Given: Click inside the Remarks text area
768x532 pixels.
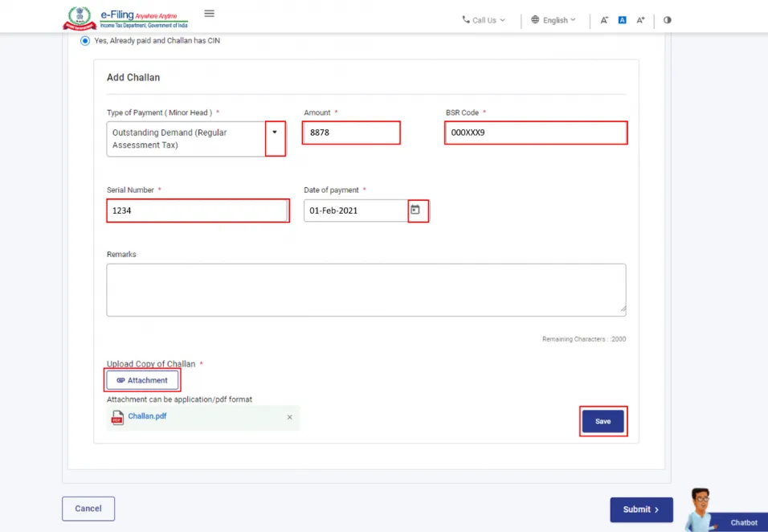Looking at the screenshot, I should tap(366, 290).
